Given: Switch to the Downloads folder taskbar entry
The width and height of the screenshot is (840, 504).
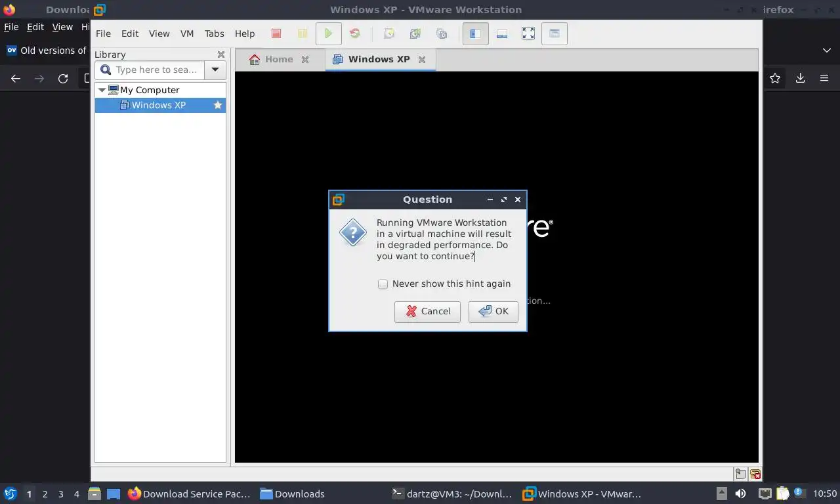Looking at the screenshot, I should click(x=292, y=494).
